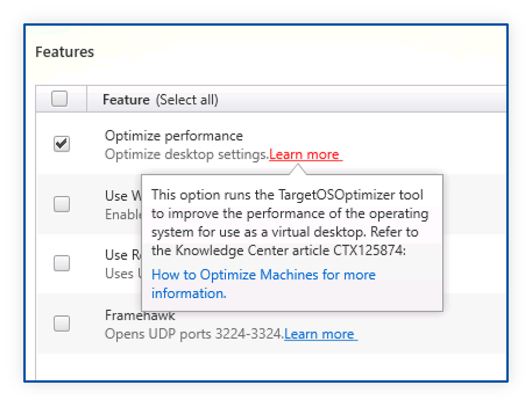This screenshot has height=406, width=532.
Task: Click the 'Opens UDP ports 3224-3324' description
Action: pos(194,334)
